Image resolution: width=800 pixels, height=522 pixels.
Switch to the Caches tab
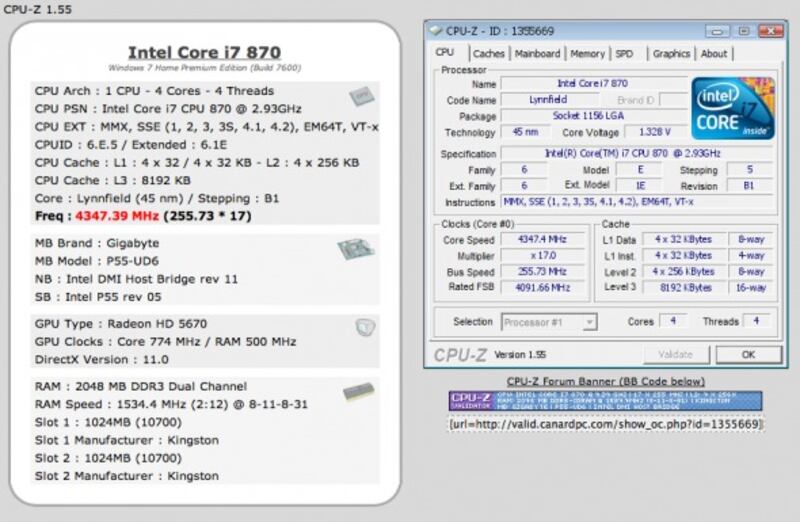coord(488,54)
